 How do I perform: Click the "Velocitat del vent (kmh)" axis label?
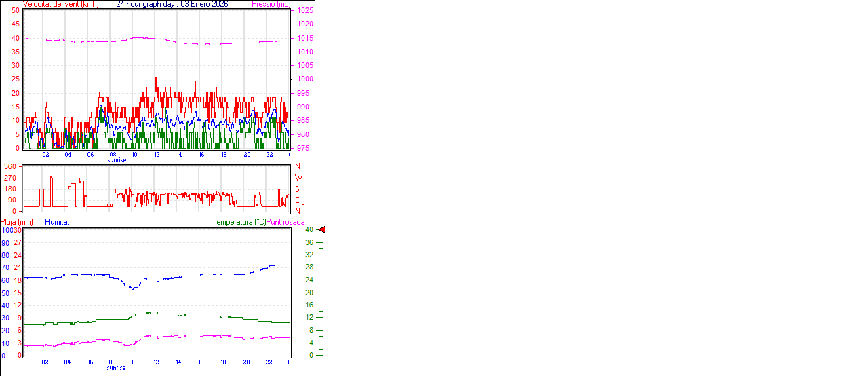pyautogui.click(x=61, y=4)
